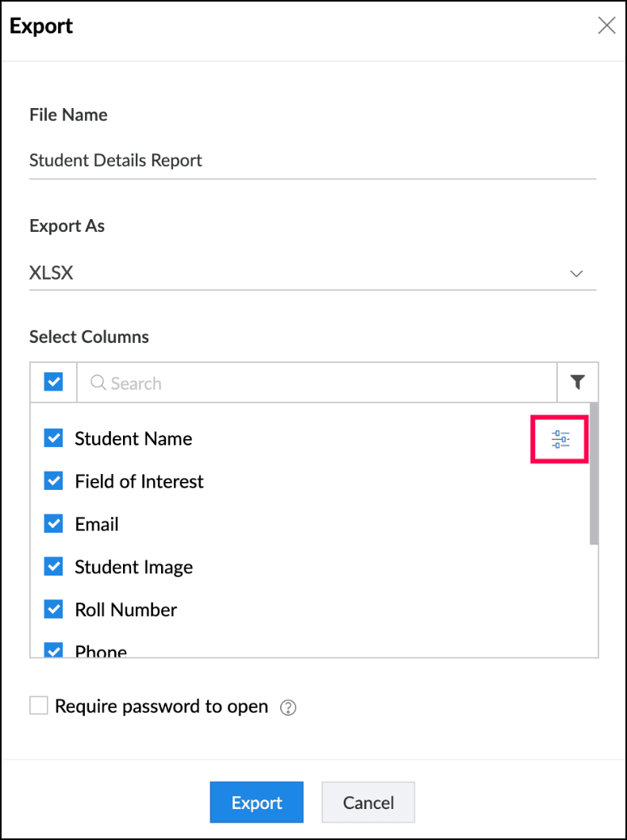The width and height of the screenshot is (627, 840).
Task: Toggle the select-all columns checkbox
Action: (53, 383)
